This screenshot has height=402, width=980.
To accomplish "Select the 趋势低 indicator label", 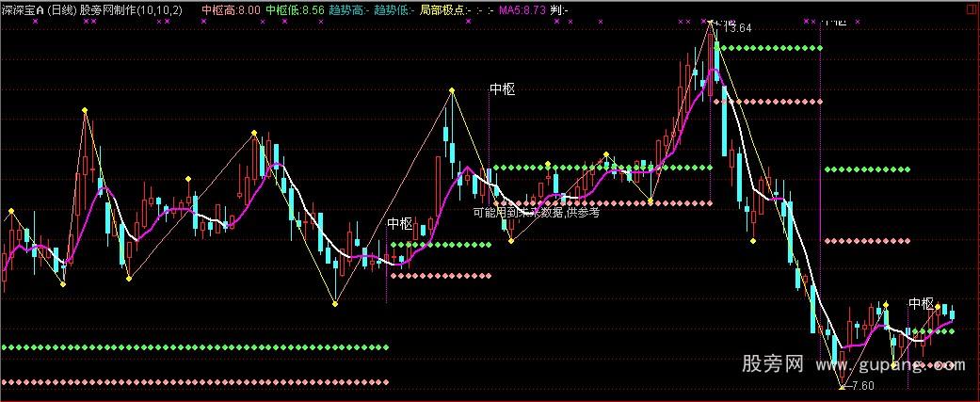I will click(394, 9).
